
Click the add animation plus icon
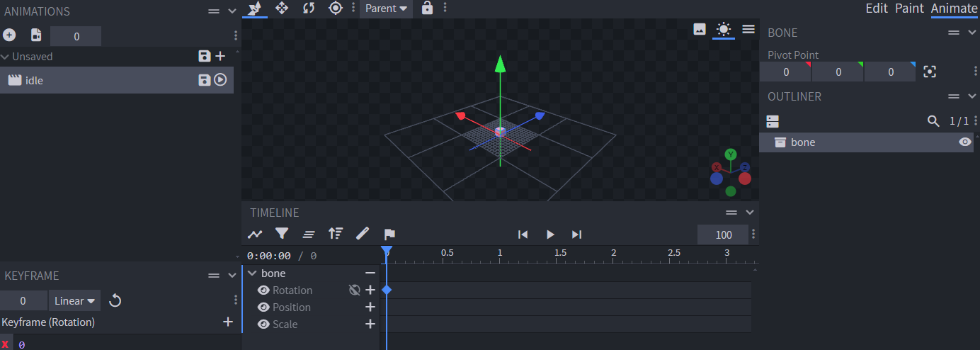pos(9,35)
